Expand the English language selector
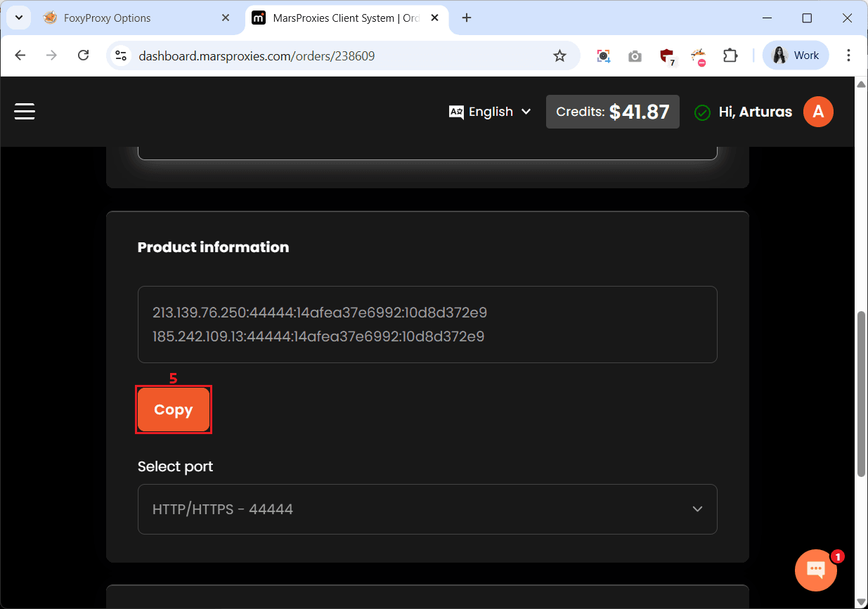The width and height of the screenshot is (868, 609). (490, 112)
